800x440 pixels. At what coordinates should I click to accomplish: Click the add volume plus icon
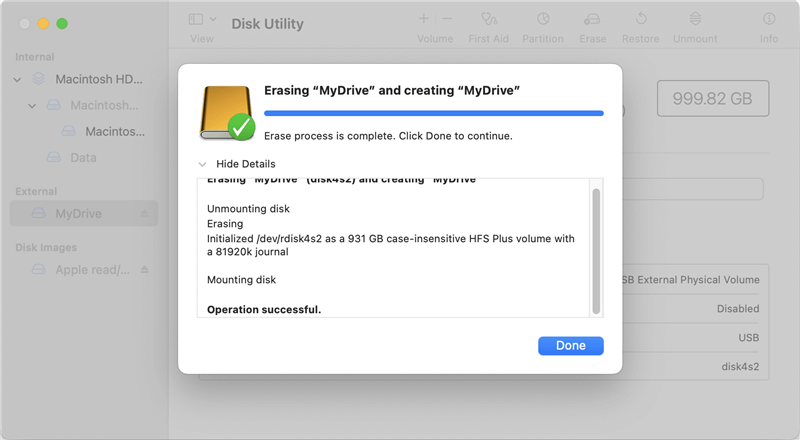[424, 19]
